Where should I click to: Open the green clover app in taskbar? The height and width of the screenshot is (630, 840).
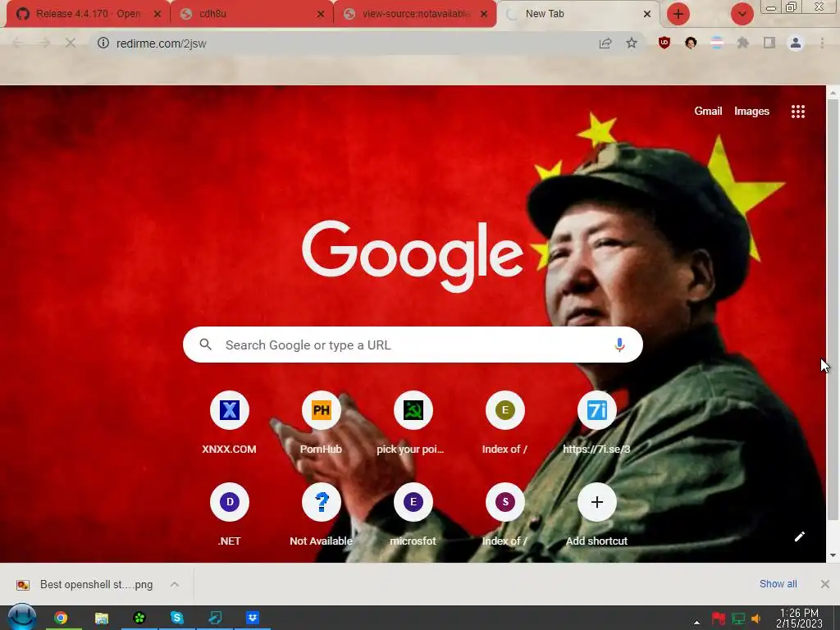coord(139,618)
